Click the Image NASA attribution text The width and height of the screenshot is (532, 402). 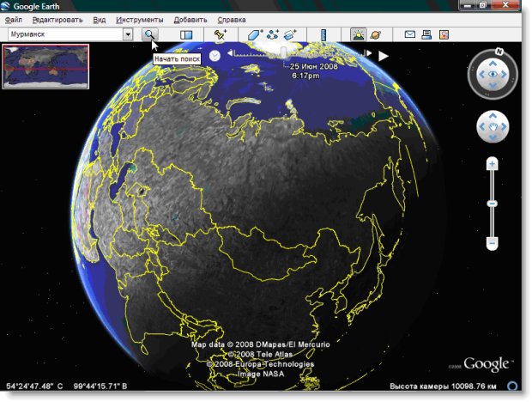(261, 374)
